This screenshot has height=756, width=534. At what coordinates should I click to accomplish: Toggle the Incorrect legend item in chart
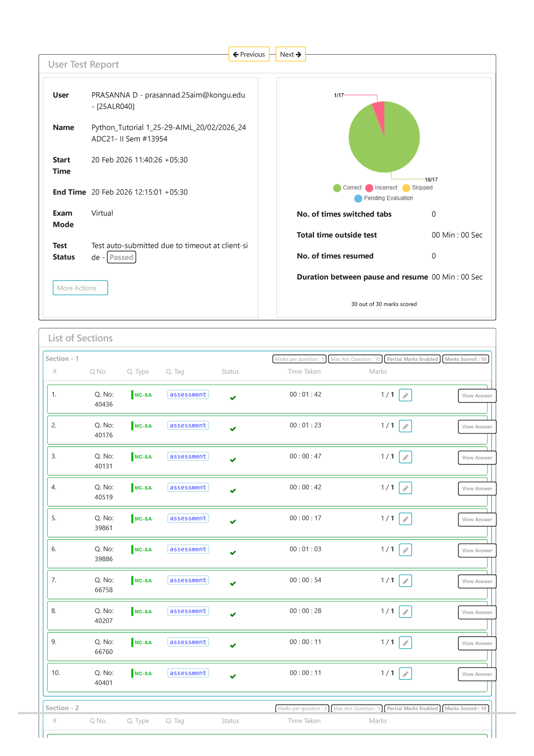(x=381, y=188)
